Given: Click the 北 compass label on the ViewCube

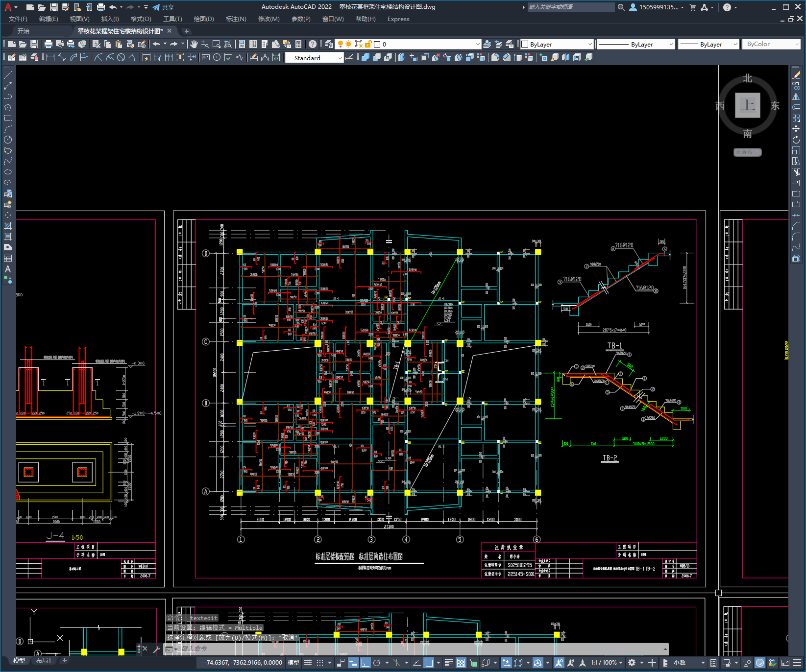Looking at the screenshot, I should [x=748, y=78].
